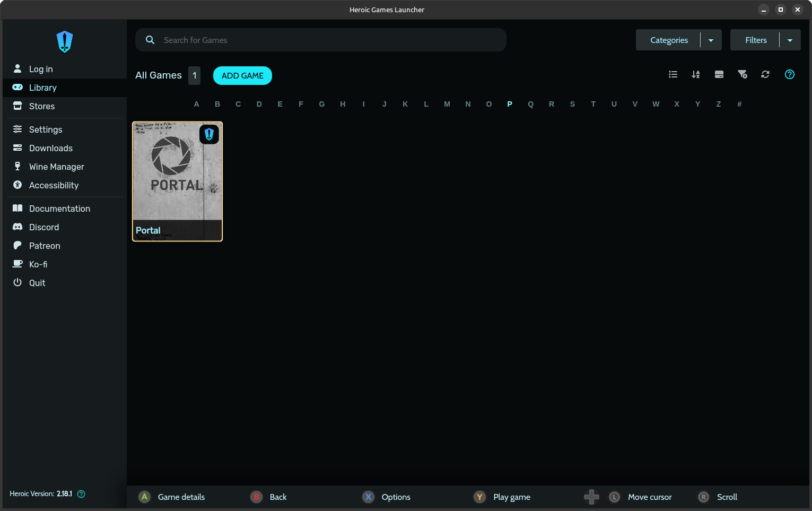Screen dimensions: 812x511
Task: Click the funnel filter icon in library toolbar
Action: coord(743,74)
